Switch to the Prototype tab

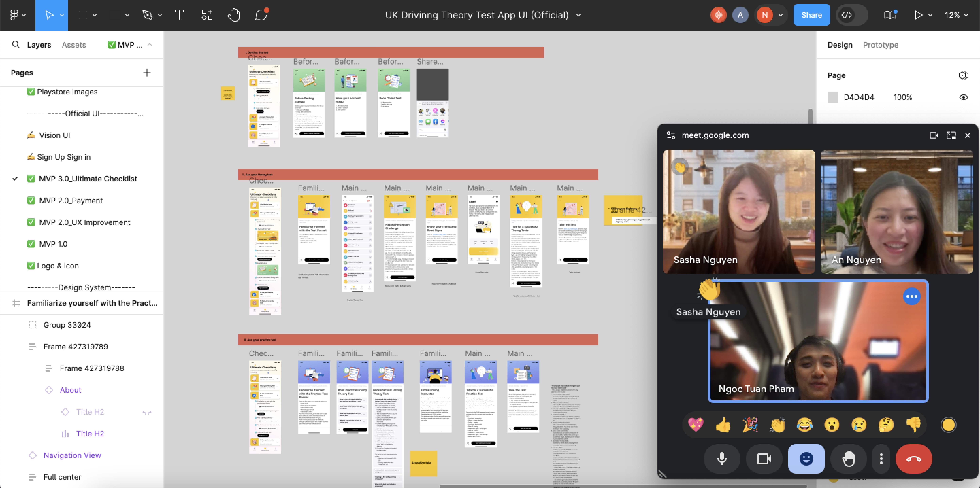[880, 45]
